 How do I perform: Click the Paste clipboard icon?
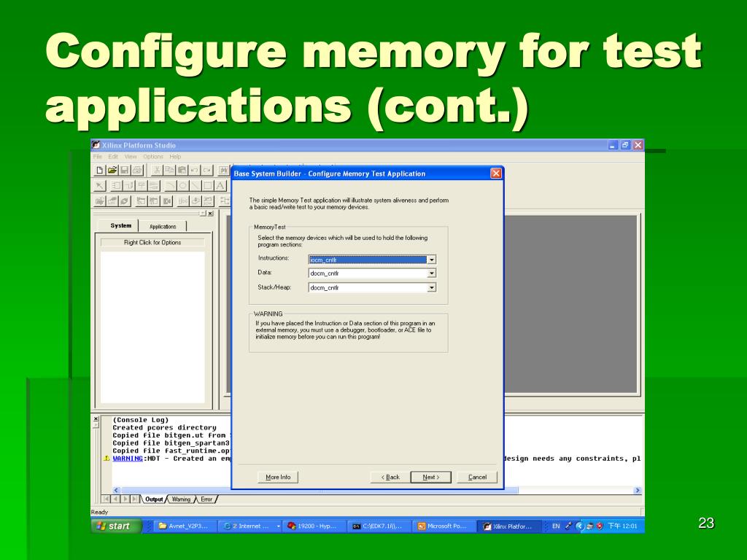coord(182,171)
